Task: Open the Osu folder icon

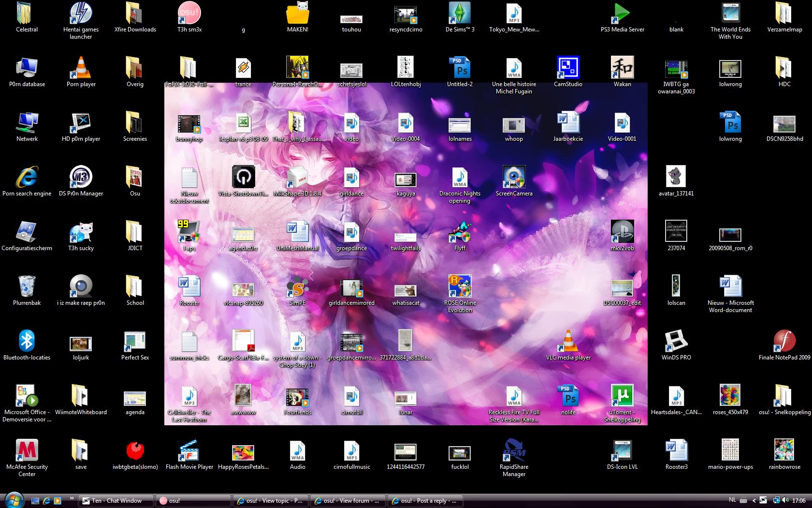Action: 135,182
